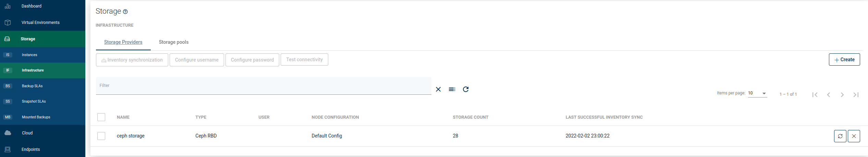Image resolution: width=868 pixels, height=157 pixels.
Task: Jump to first page arrow icon
Action: (x=815, y=95)
